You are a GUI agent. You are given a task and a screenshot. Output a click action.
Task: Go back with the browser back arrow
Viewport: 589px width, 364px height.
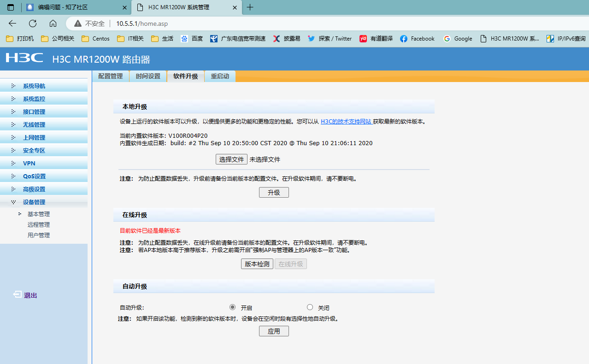(12, 23)
